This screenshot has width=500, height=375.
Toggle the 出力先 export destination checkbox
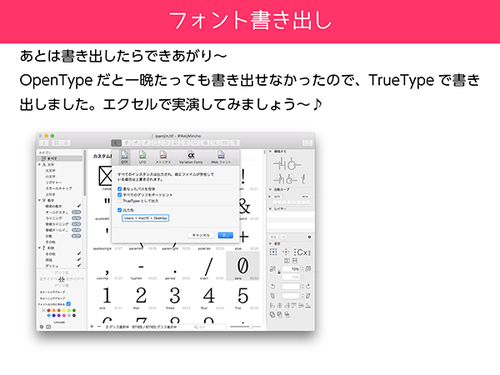click(120, 210)
